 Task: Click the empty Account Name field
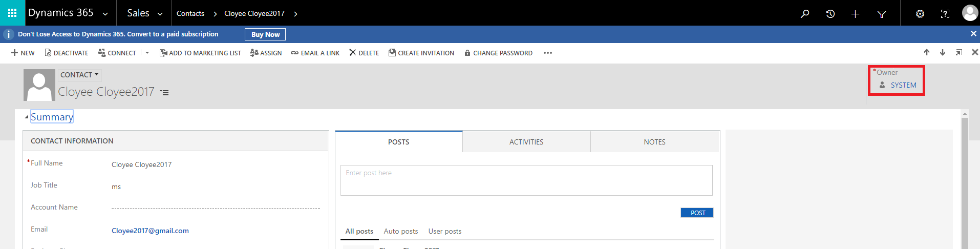click(x=216, y=208)
